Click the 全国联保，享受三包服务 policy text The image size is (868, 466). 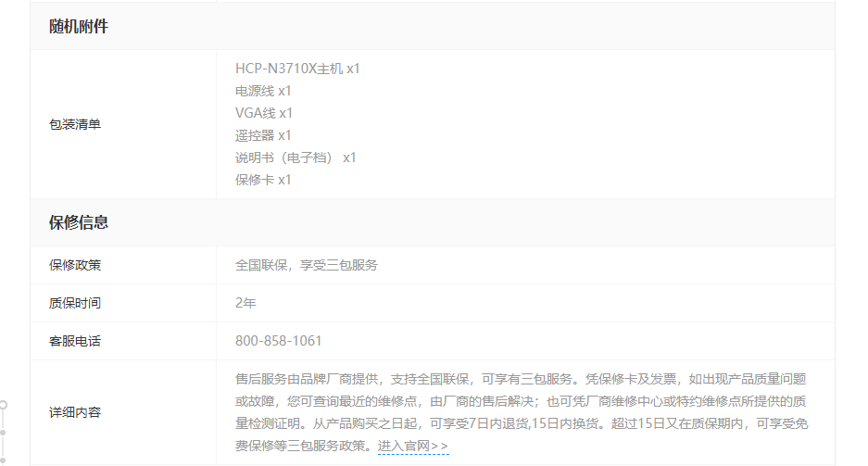307,265
